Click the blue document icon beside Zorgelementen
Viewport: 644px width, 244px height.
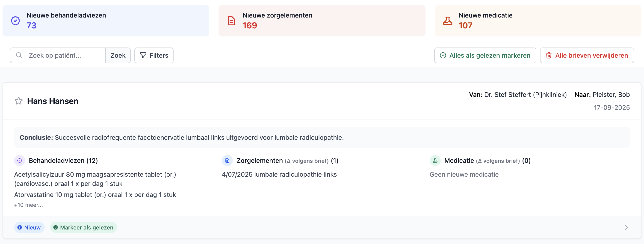tap(227, 161)
